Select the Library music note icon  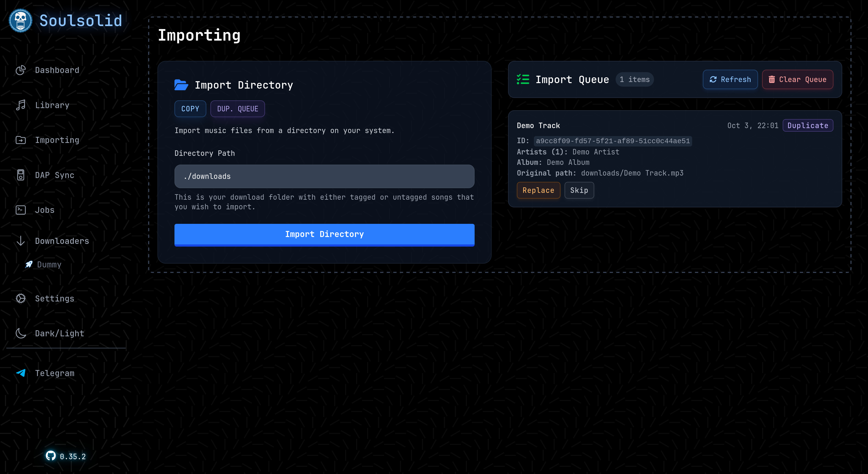21,105
